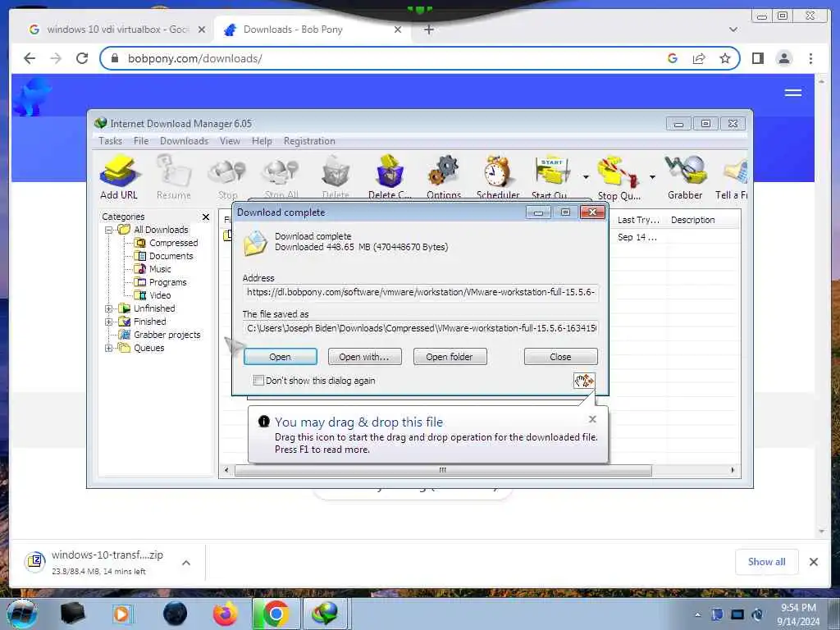Screen dimensions: 840x630
Task: Open download item options chevron in Chrome bar
Action: (186, 563)
